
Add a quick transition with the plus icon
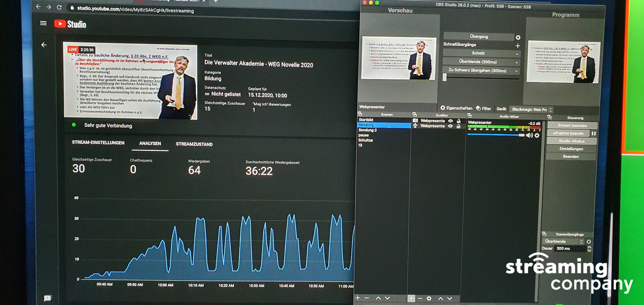pos(518,46)
